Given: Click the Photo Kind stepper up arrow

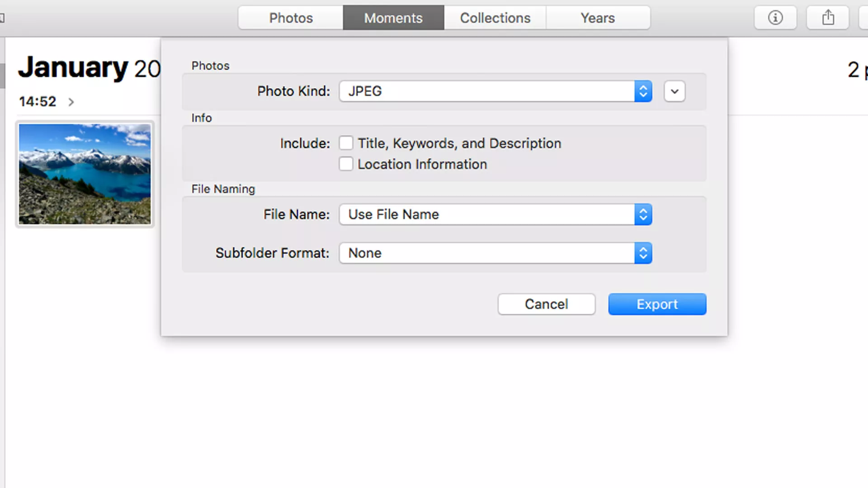Looking at the screenshot, I should [x=643, y=88].
